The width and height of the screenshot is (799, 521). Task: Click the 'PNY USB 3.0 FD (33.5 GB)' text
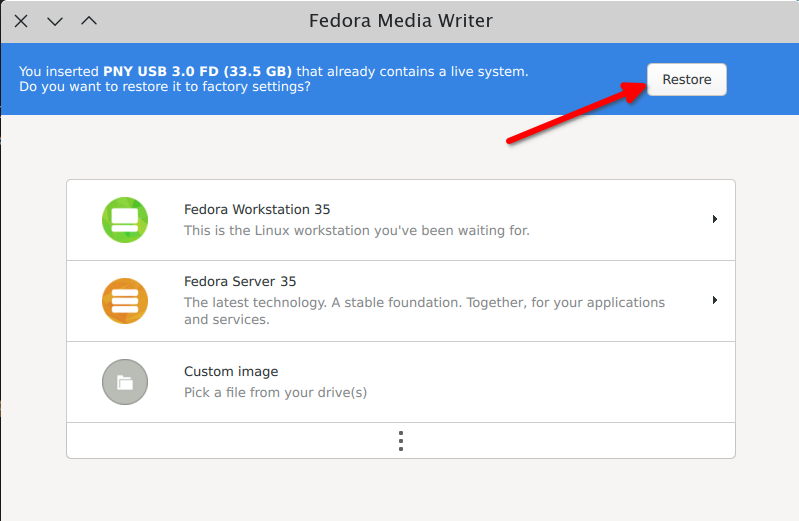pos(198,71)
